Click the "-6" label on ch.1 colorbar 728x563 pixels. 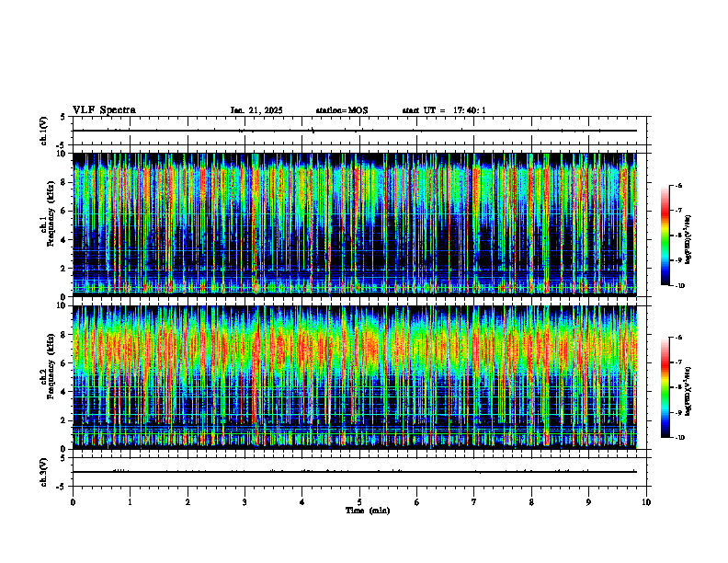(677, 185)
